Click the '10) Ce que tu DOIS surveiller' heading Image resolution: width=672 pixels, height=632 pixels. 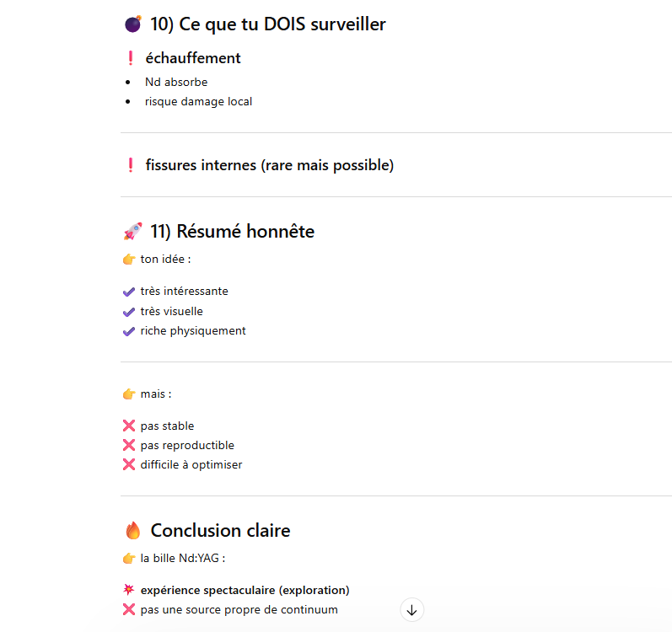point(267,24)
